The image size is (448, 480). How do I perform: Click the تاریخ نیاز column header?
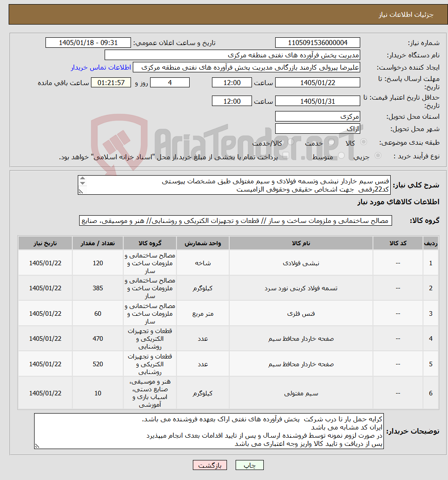(45, 243)
